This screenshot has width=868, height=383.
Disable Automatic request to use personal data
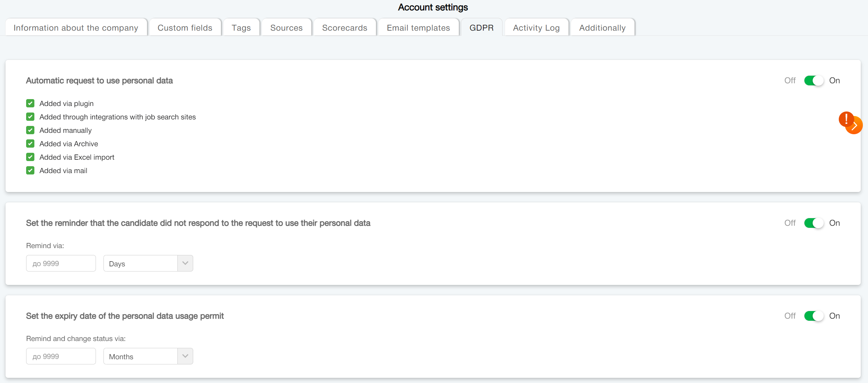[x=813, y=81]
